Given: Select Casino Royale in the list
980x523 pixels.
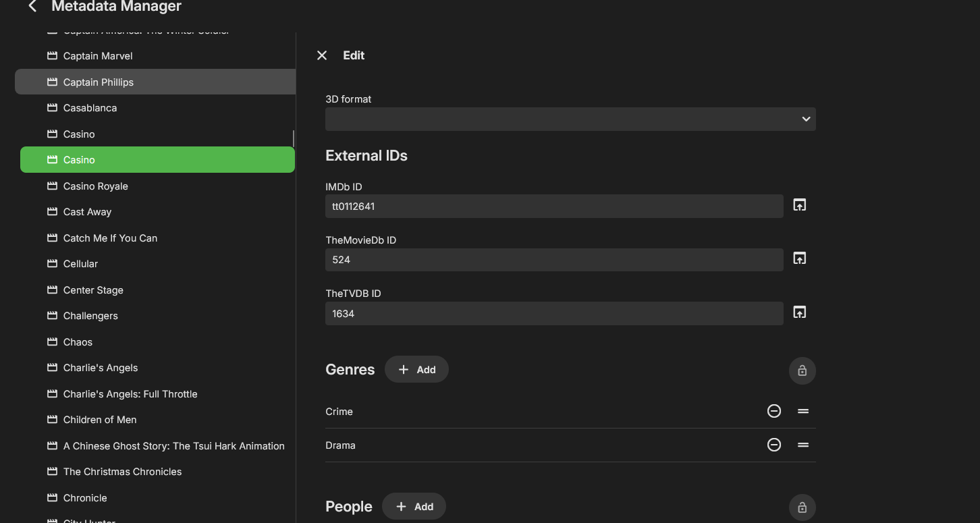Looking at the screenshot, I should click(96, 186).
